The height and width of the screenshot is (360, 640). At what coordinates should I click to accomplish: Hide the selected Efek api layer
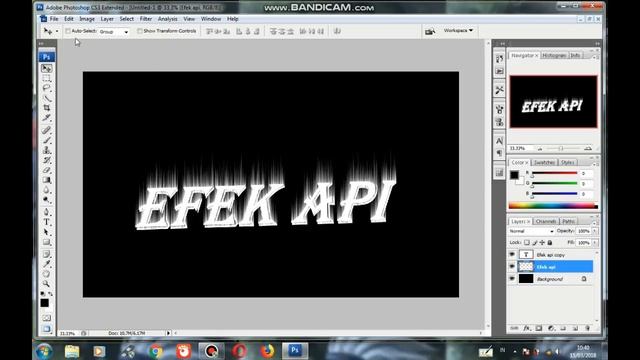pos(512,267)
